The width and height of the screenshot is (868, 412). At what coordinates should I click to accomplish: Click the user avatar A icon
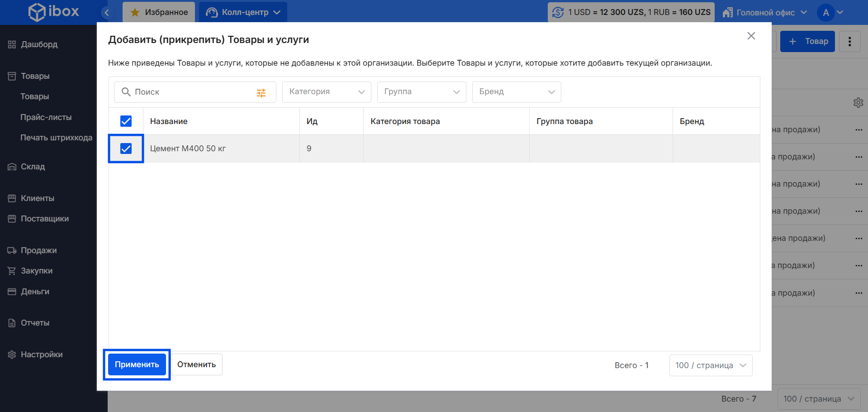[x=825, y=12]
